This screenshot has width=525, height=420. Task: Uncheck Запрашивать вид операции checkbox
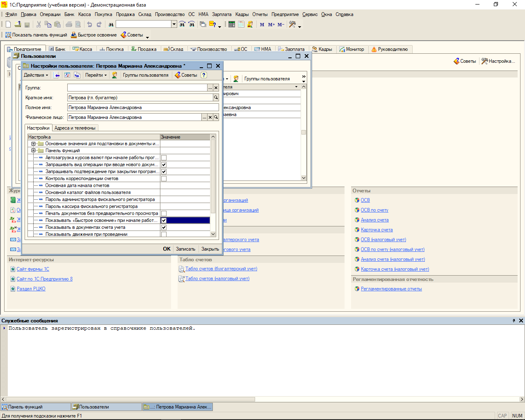coord(164,164)
